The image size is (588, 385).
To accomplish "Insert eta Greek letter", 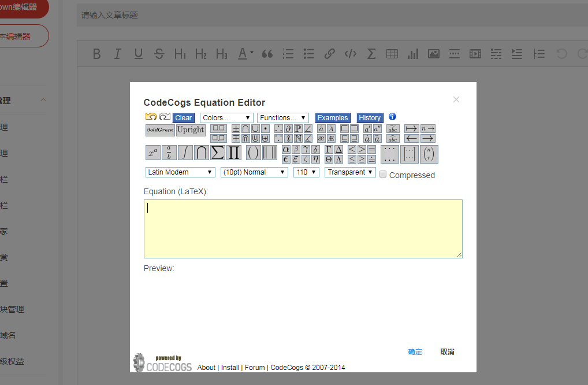I will (315, 159).
